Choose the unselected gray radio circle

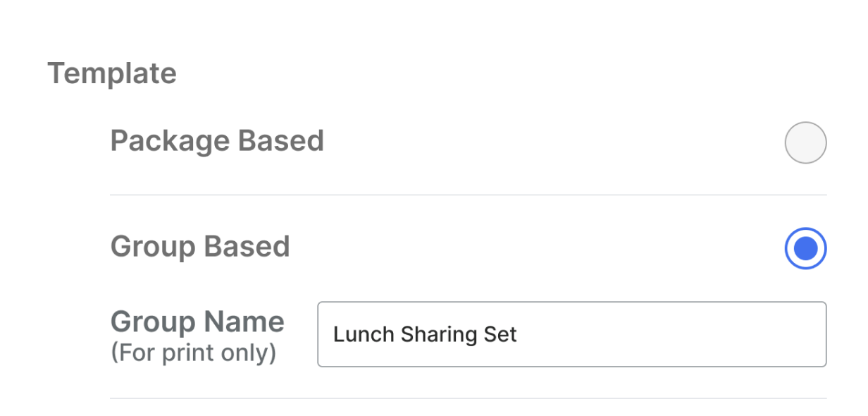pyautogui.click(x=805, y=142)
